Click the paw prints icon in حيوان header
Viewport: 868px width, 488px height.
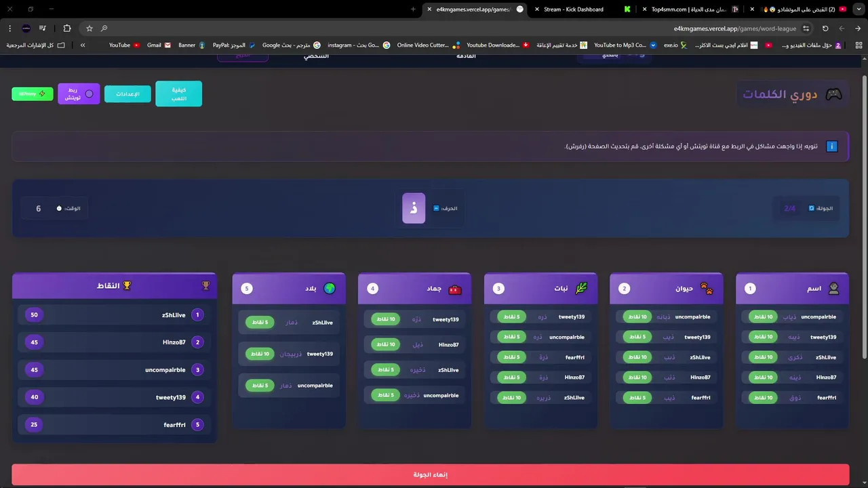[707, 289]
